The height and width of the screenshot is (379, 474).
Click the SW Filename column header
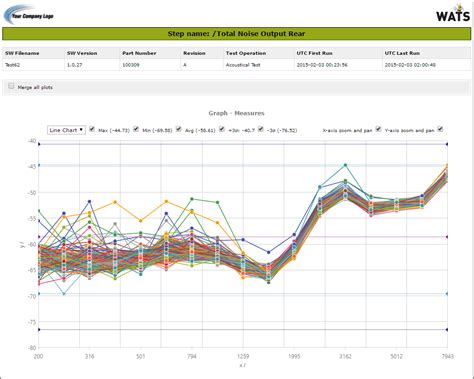coord(22,53)
